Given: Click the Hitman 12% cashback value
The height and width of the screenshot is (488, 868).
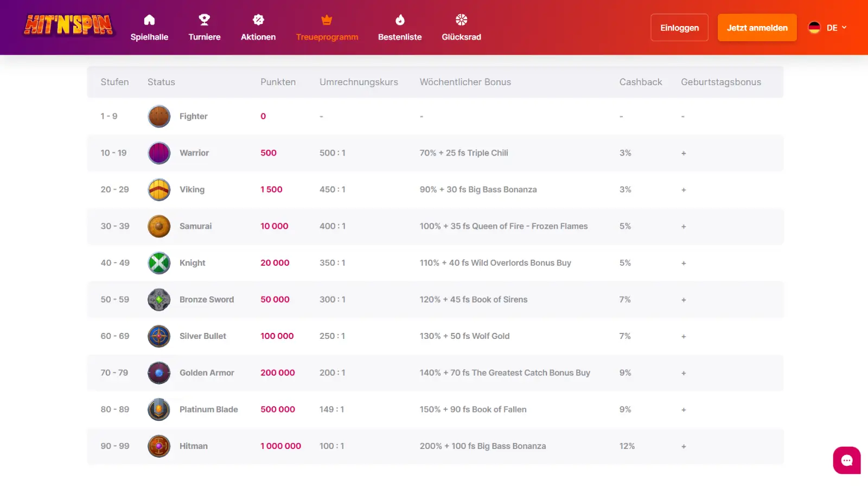Looking at the screenshot, I should point(627,446).
